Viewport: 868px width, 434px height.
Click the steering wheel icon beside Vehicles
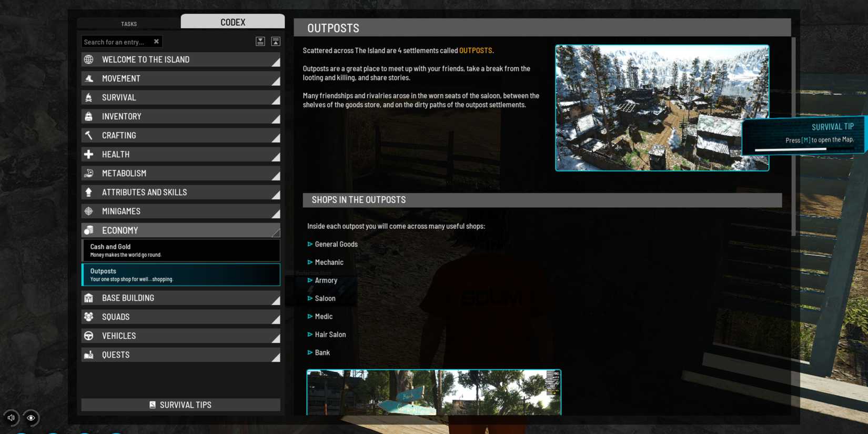pos(89,336)
